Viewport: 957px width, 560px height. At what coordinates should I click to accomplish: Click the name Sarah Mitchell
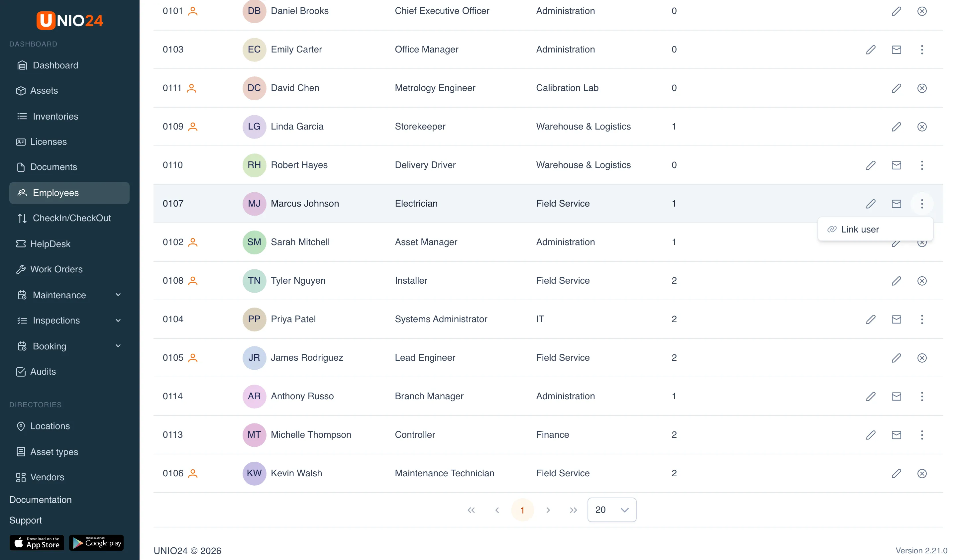300,242
